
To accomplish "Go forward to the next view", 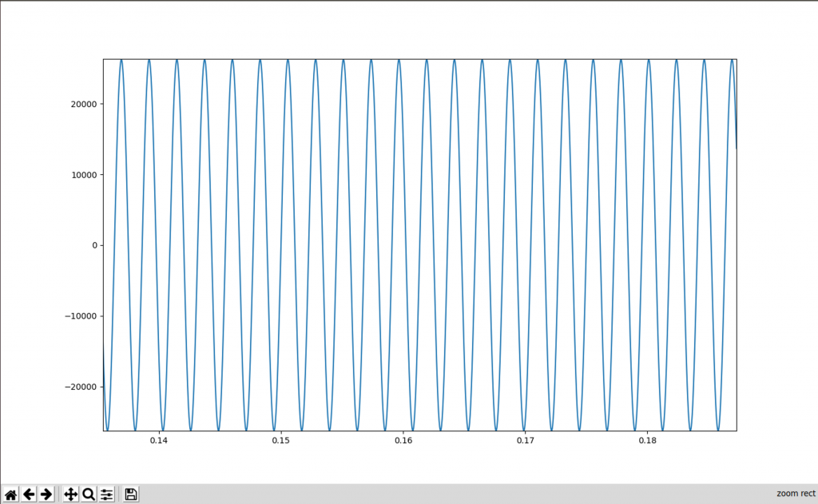I will pyautogui.click(x=46, y=494).
